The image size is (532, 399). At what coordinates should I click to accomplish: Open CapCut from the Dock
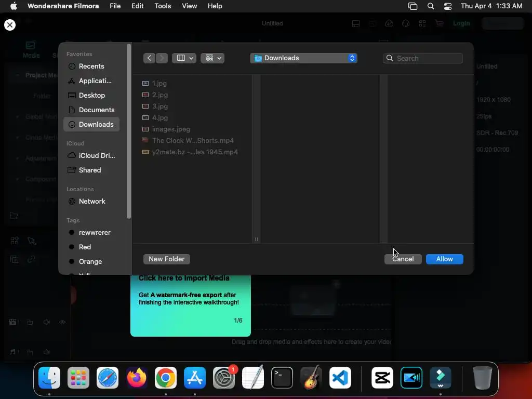(382, 378)
